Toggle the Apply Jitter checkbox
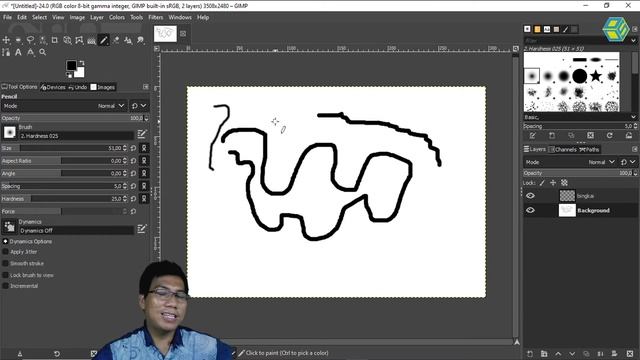Image resolution: width=640 pixels, height=360 pixels. click(5, 252)
